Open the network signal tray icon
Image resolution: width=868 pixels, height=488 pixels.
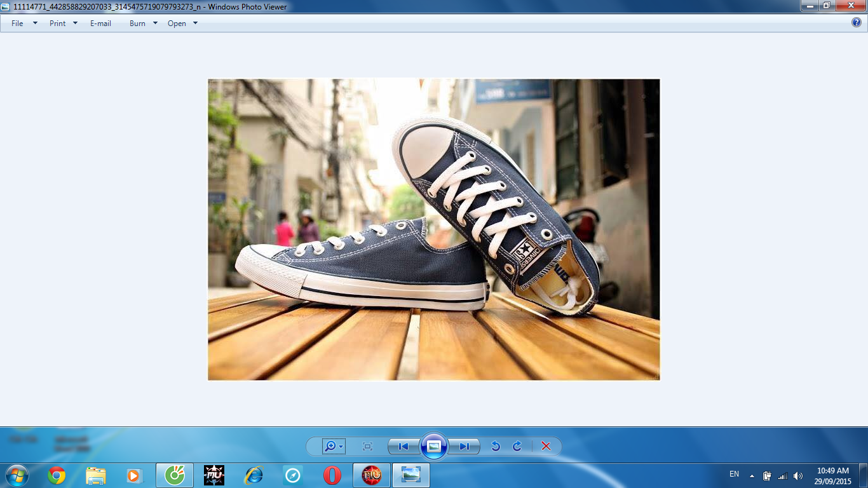pos(783,475)
